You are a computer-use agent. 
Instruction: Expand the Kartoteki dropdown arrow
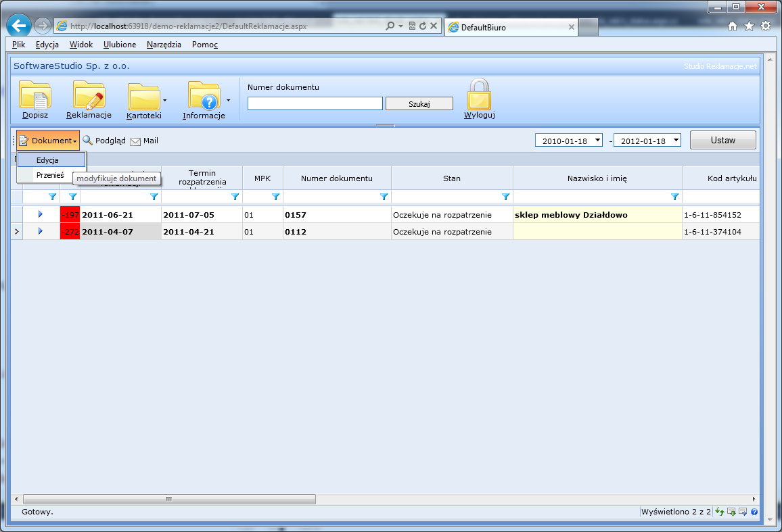[x=164, y=100]
